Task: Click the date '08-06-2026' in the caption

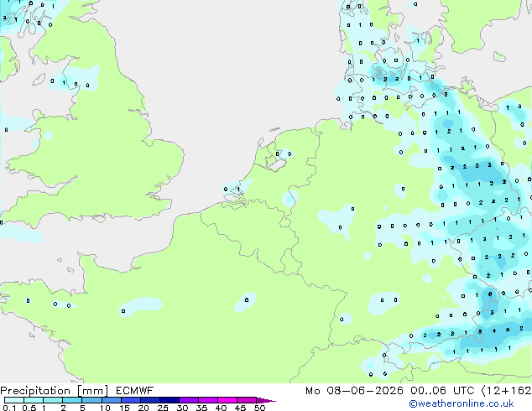Action: [365, 391]
